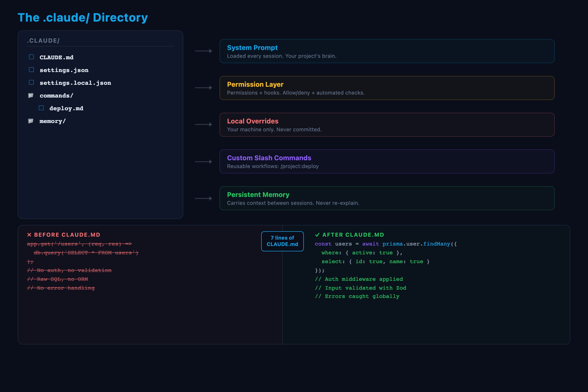Toggle the checkbox next to CLAUDE.md
588x392 pixels.
pyautogui.click(x=31, y=57)
